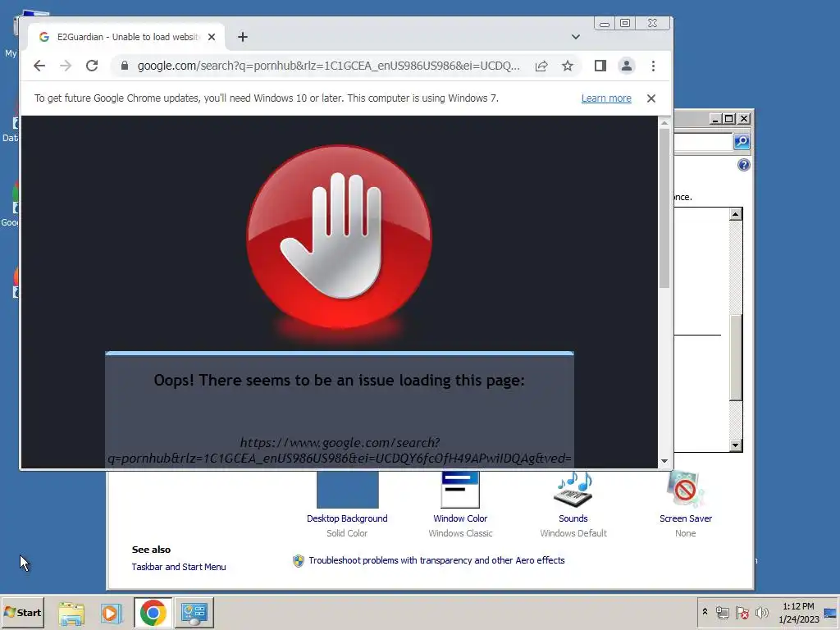Click the Chrome page scrollbar down arrow
The height and width of the screenshot is (630, 840).
pos(664,461)
